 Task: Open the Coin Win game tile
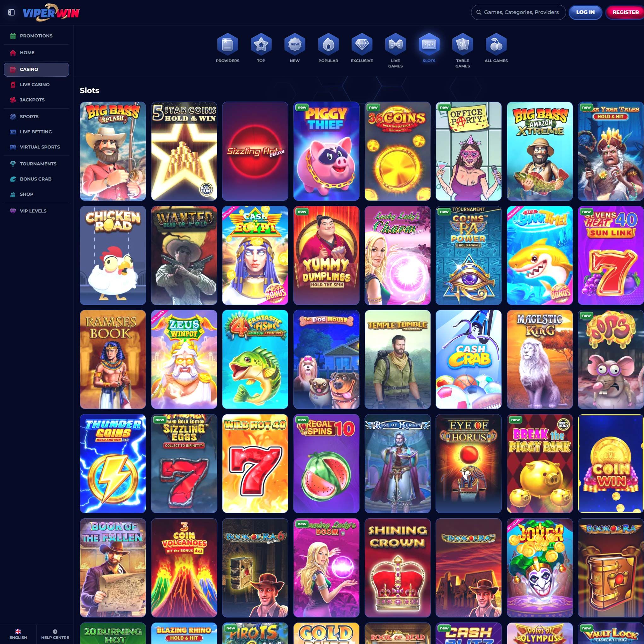point(611,464)
